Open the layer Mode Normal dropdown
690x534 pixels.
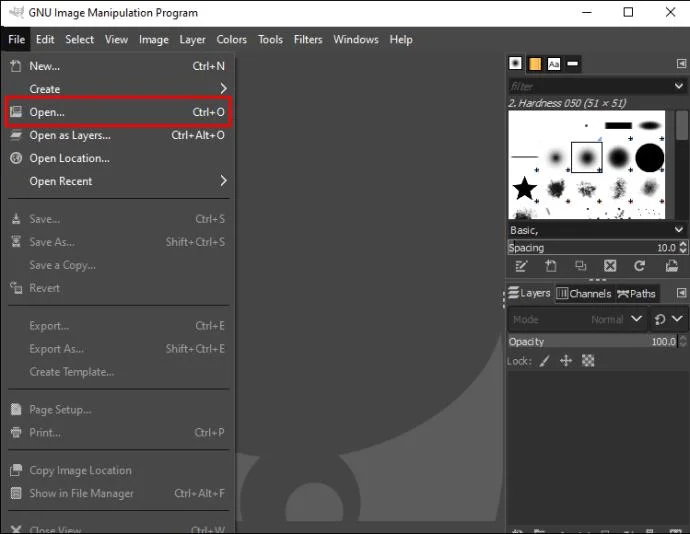pyautogui.click(x=577, y=319)
